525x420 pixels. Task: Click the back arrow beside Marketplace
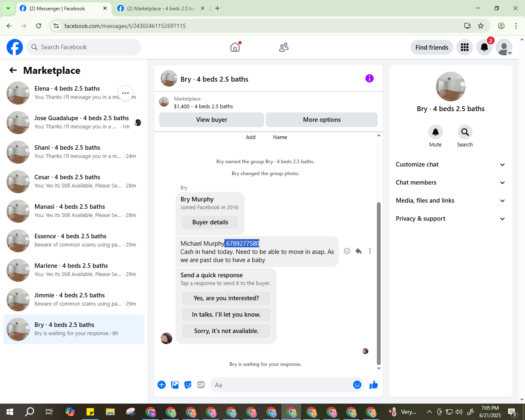pyautogui.click(x=13, y=70)
